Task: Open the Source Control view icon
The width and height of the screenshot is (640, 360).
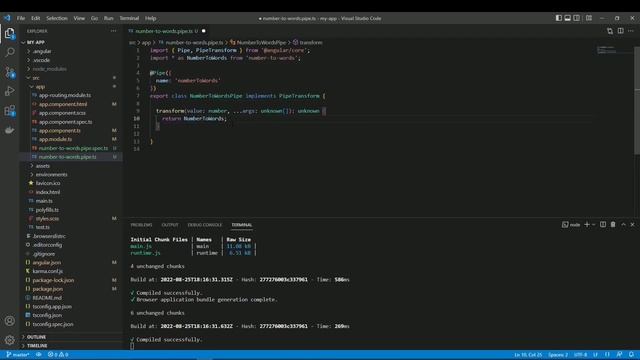Action: [x=9, y=72]
